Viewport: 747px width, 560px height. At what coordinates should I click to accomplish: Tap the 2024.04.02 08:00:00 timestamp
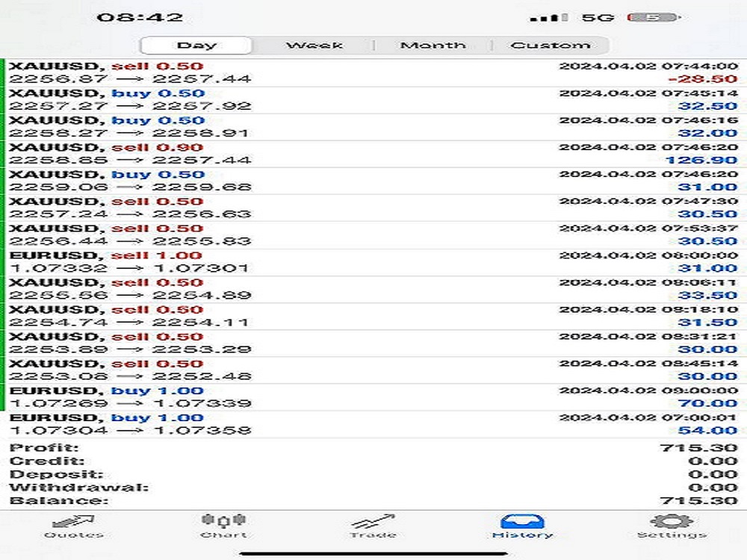[648, 255]
